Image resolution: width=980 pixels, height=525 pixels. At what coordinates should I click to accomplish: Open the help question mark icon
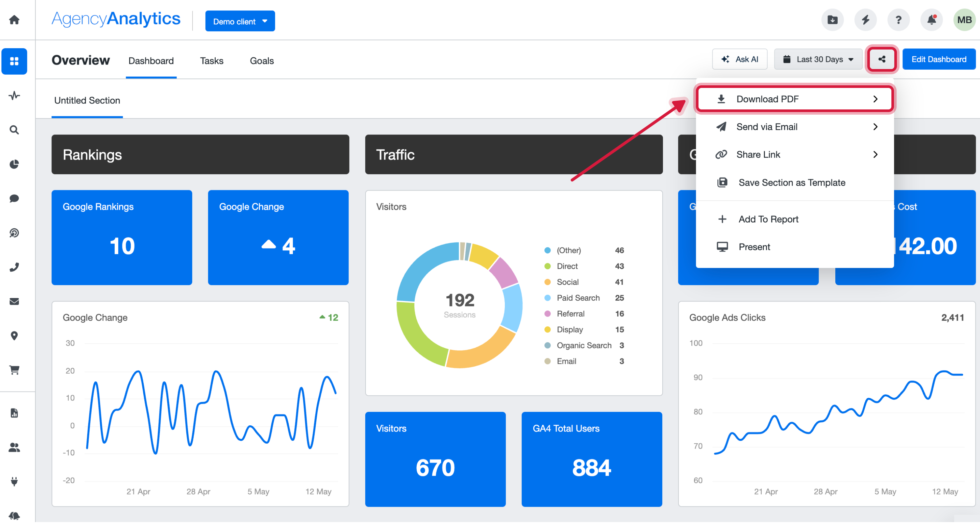point(898,20)
